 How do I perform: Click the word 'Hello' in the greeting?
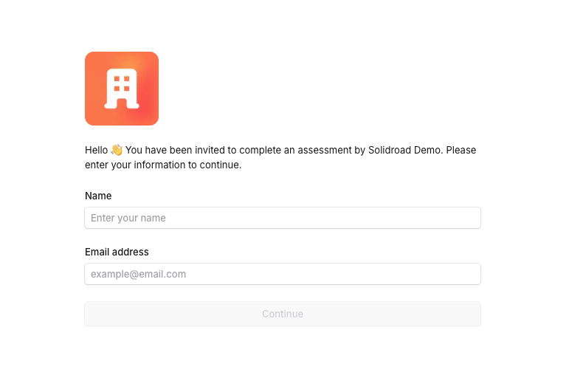click(96, 150)
